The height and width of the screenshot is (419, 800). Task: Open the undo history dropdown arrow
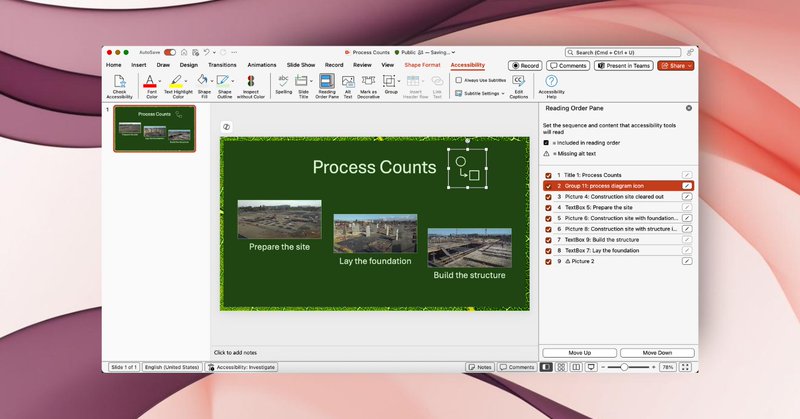[214, 52]
